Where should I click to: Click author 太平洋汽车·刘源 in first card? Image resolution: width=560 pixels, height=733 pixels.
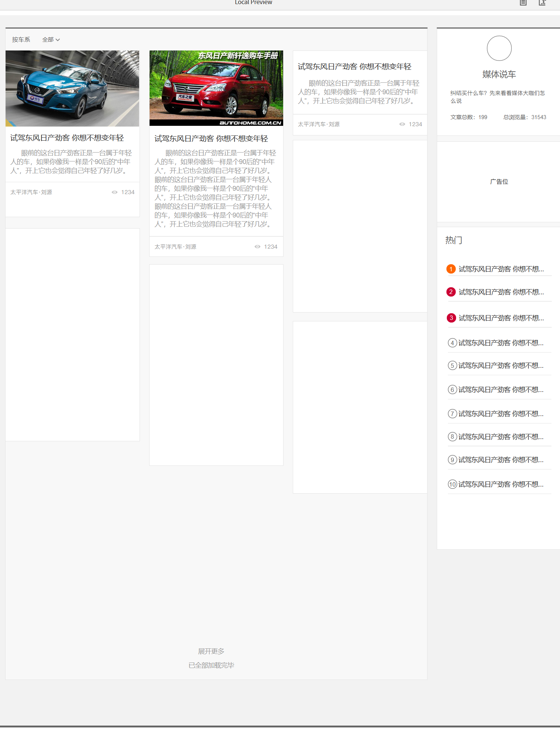(31, 192)
